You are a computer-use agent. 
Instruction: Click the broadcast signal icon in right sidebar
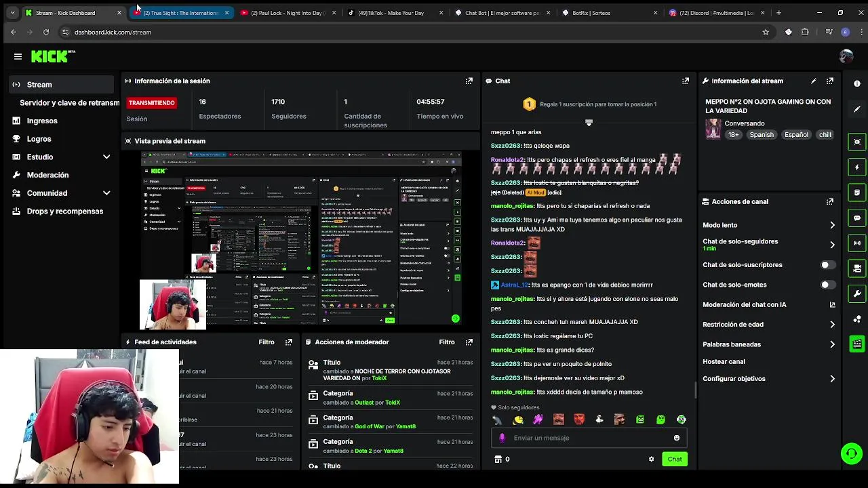coord(857,243)
